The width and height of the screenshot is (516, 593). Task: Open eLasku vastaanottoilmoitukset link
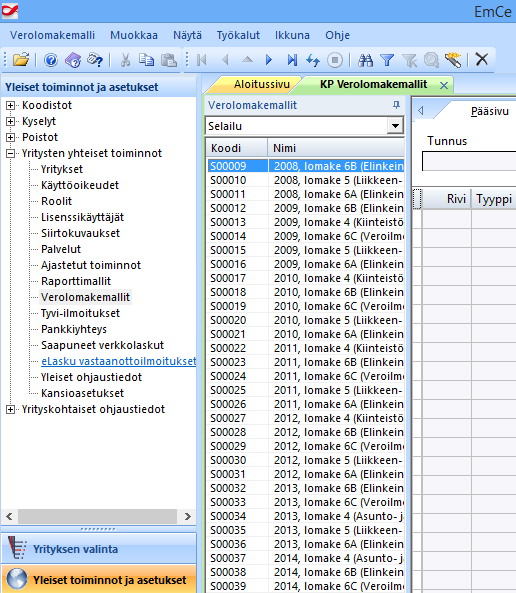coord(118,361)
